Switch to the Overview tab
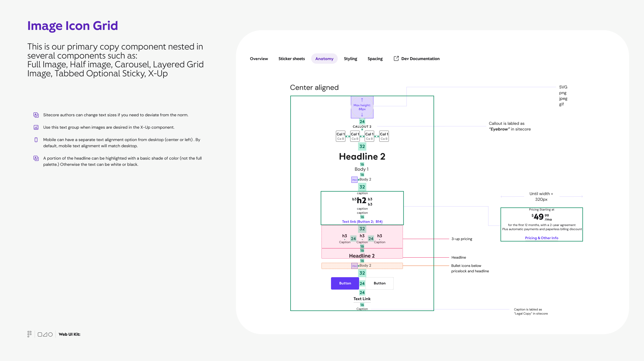Image resolution: width=644 pixels, height=361 pixels. coord(259,59)
